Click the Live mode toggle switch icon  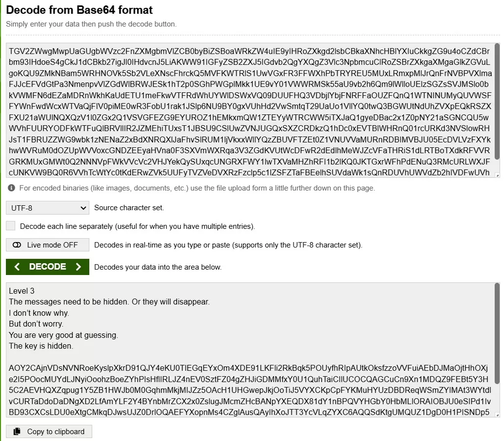click(17, 245)
